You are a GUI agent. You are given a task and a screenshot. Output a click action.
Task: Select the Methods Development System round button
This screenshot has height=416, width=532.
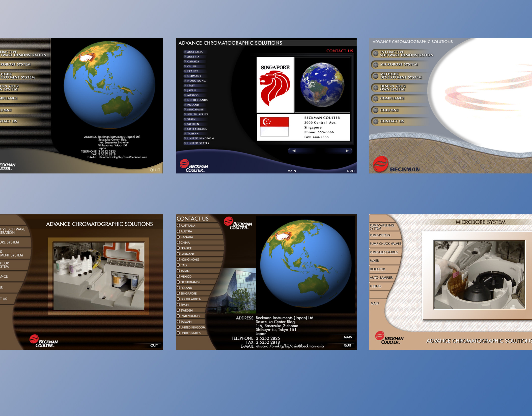click(376, 76)
